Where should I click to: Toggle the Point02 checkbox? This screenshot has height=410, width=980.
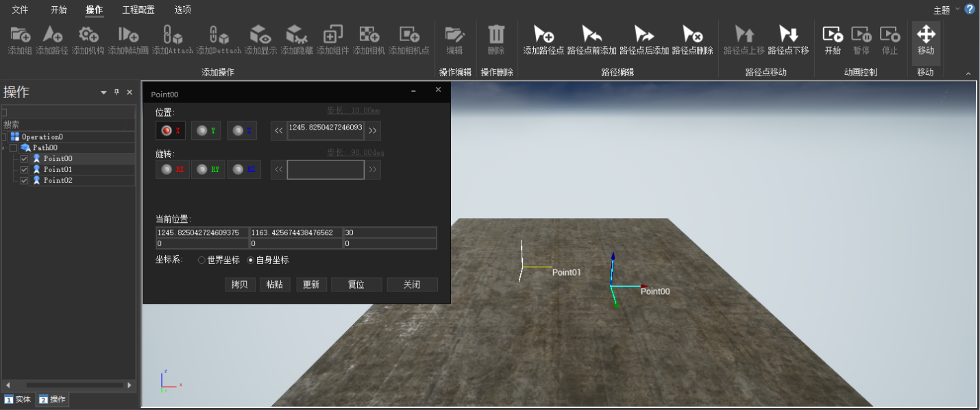25,180
